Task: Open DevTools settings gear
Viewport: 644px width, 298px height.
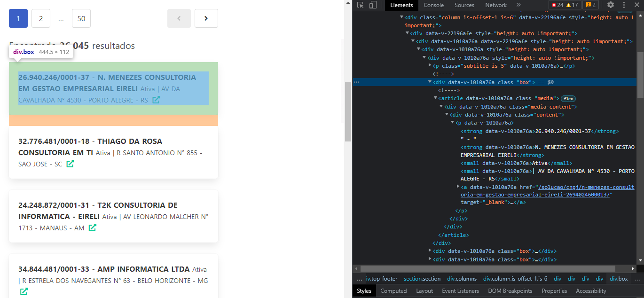Action: point(610,5)
